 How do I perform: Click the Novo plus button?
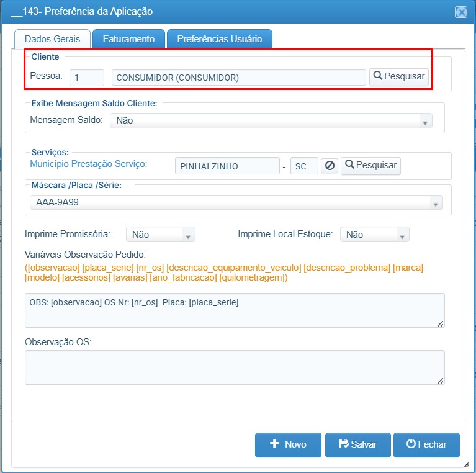[x=288, y=445]
